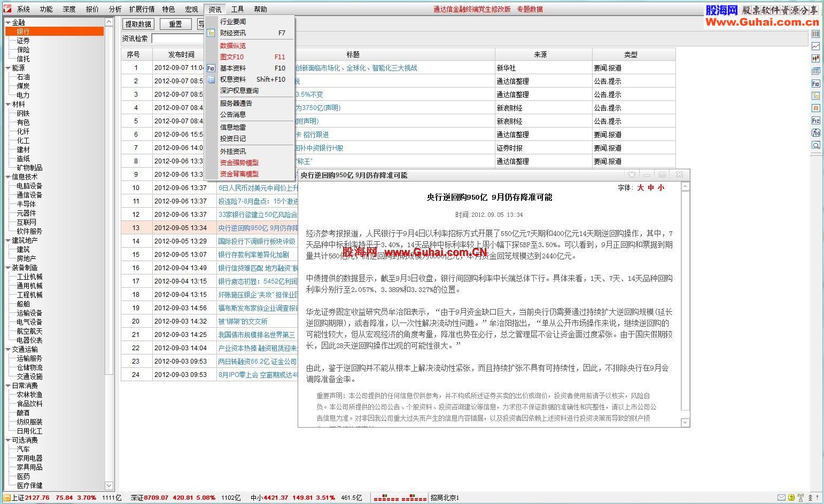Open the quote list grid icon in right toolbar
The image size is (824, 504).
815,34
